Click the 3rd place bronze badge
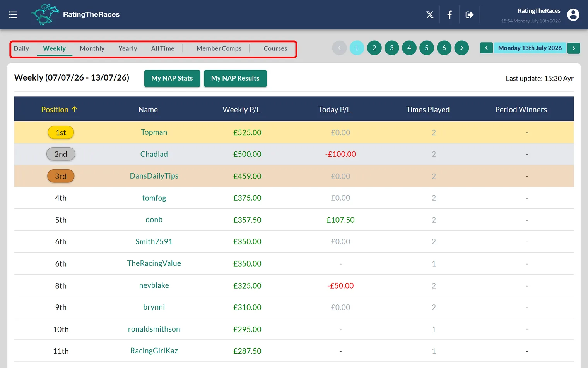 click(x=61, y=176)
